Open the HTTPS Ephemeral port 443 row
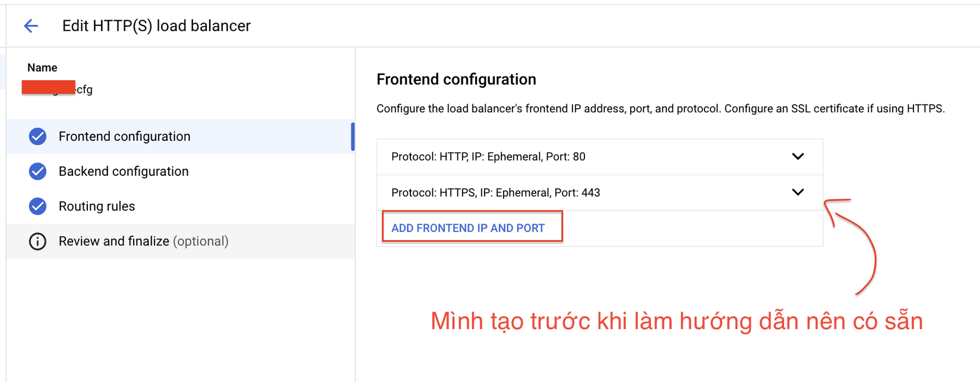This screenshot has width=980, height=382. tap(495, 192)
